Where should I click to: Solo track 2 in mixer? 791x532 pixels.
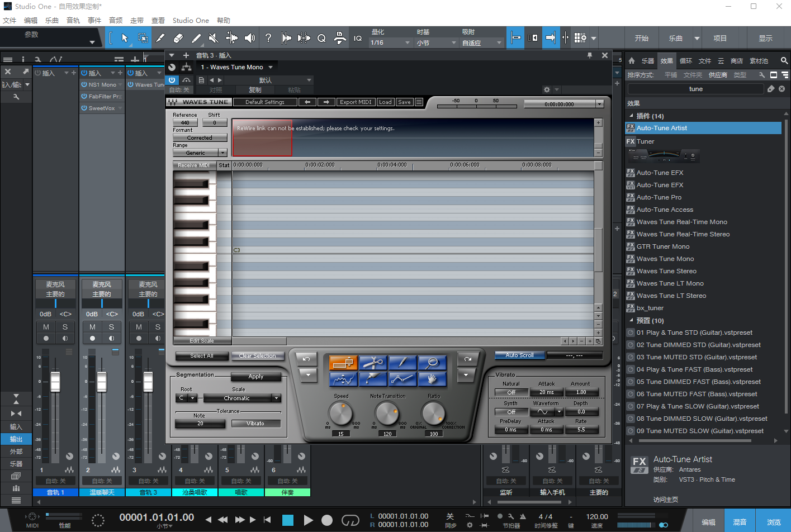pyautogui.click(x=111, y=327)
